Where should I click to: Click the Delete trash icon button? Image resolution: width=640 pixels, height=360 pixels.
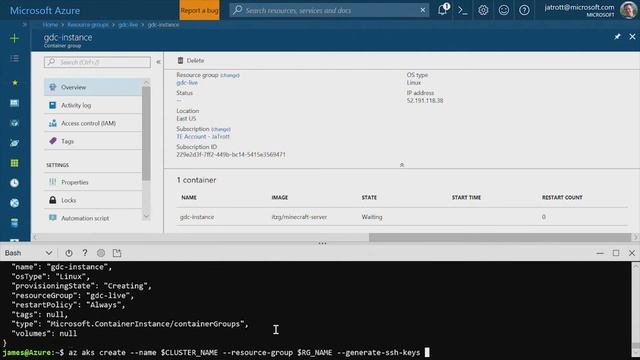[191, 60]
